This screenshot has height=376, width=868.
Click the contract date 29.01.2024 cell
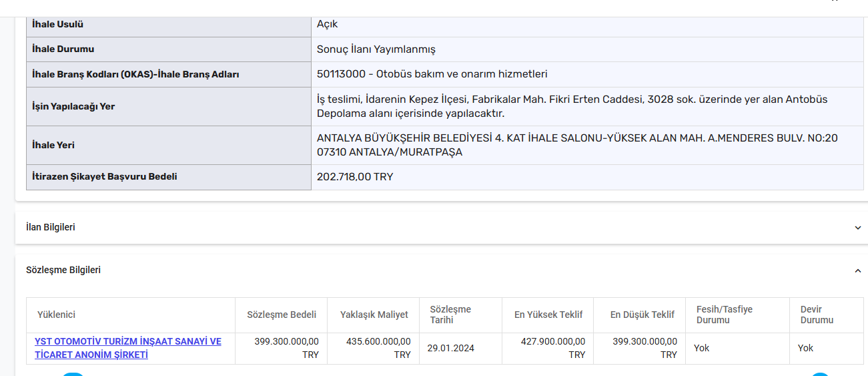(x=451, y=348)
